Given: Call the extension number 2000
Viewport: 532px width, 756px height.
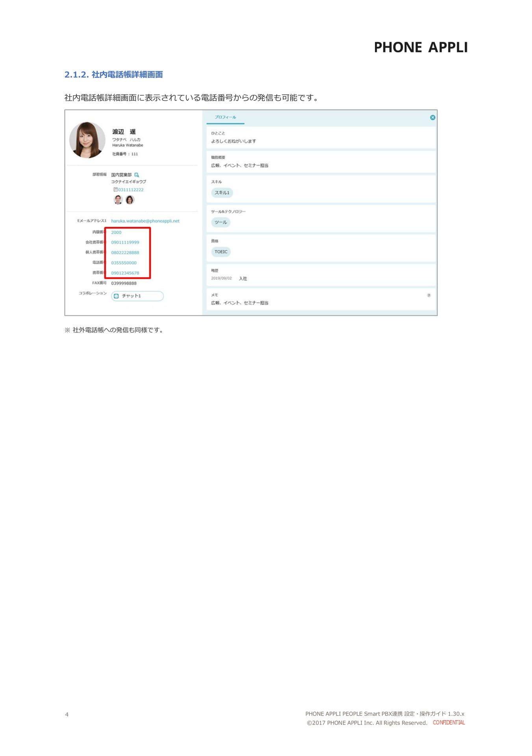Looking at the screenshot, I should (116, 232).
